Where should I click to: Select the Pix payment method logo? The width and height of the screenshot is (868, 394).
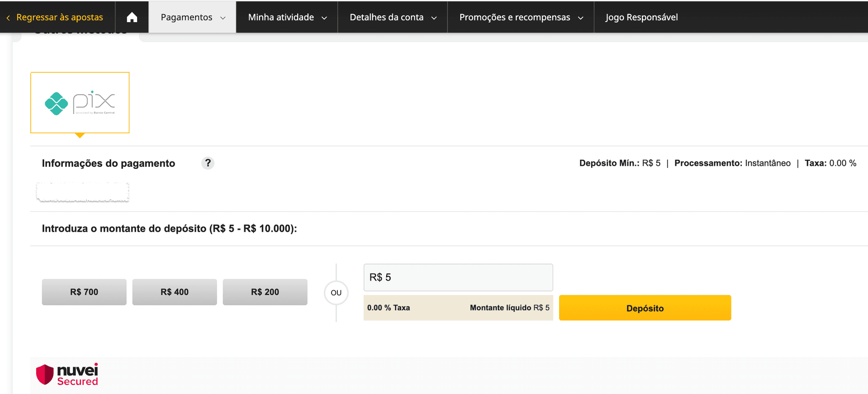pyautogui.click(x=80, y=103)
